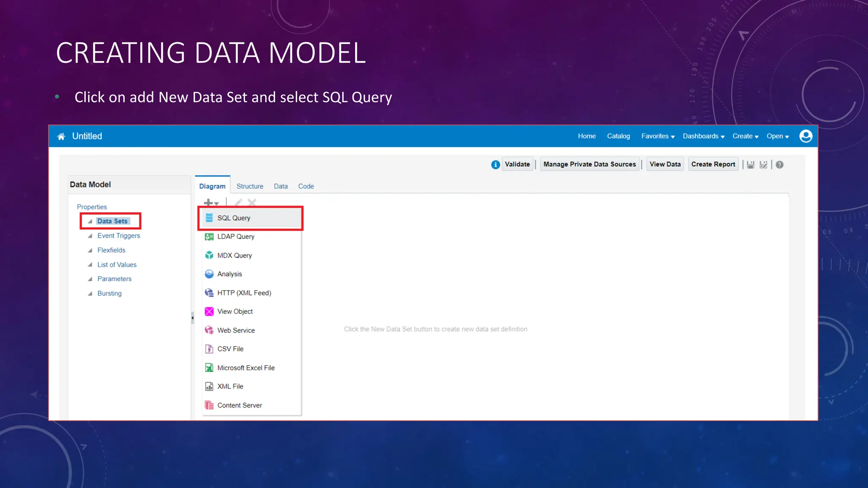Switch to the Code tab
The height and width of the screenshot is (488, 868).
point(306,186)
